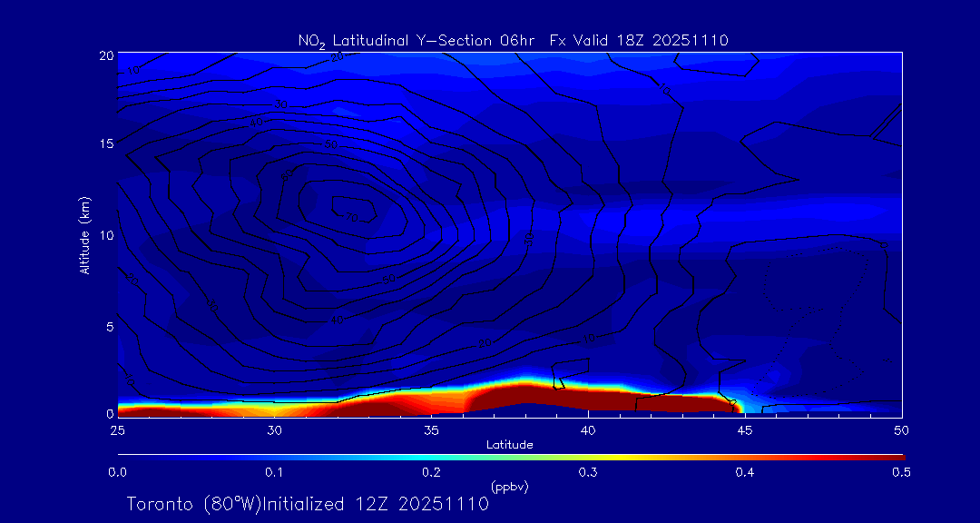Select the altitude axis tick label 15
Screen dimensions: 980x523
[x=105, y=143]
